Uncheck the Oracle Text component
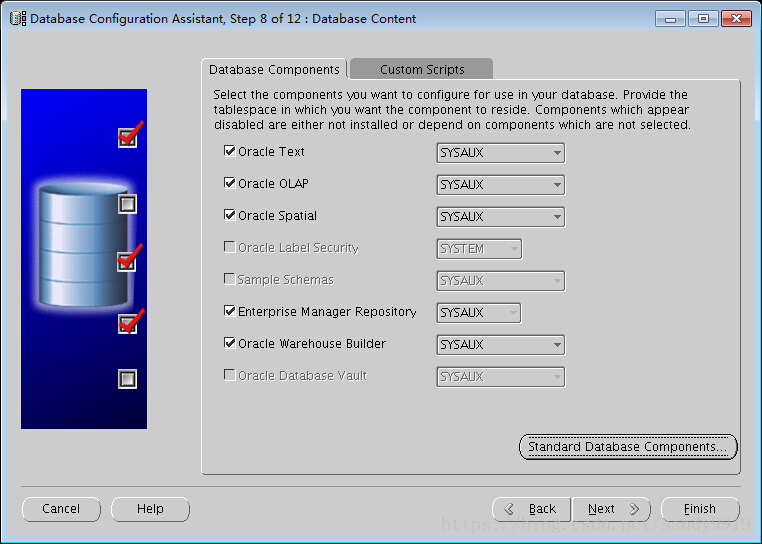The width and height of the screenshot is (762, 544). coord(229,151)
